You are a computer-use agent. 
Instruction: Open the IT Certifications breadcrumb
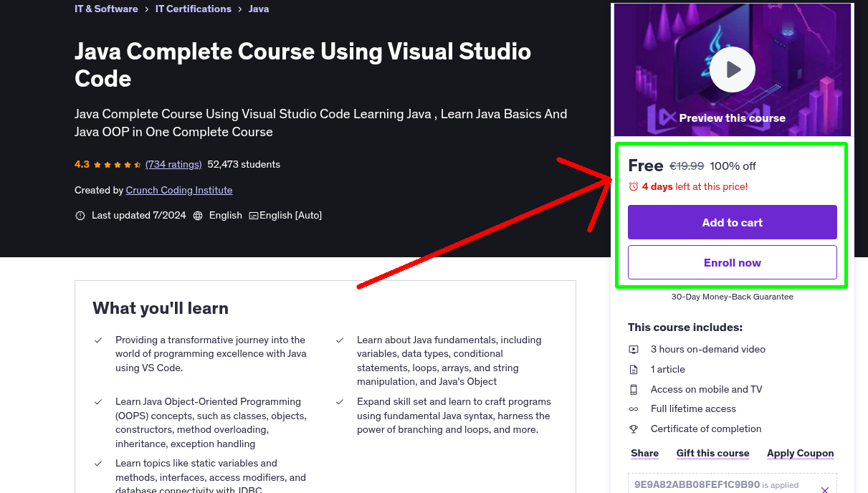(194, 9)
